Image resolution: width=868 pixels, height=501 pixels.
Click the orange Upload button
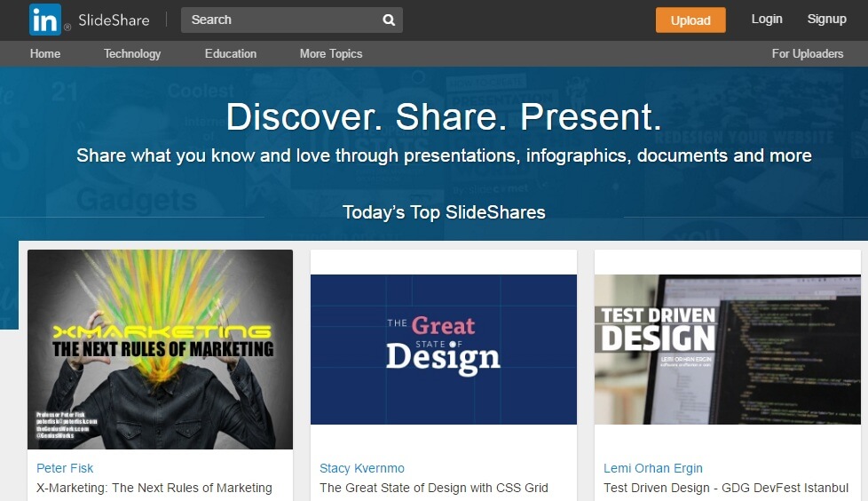click(690, 20)
